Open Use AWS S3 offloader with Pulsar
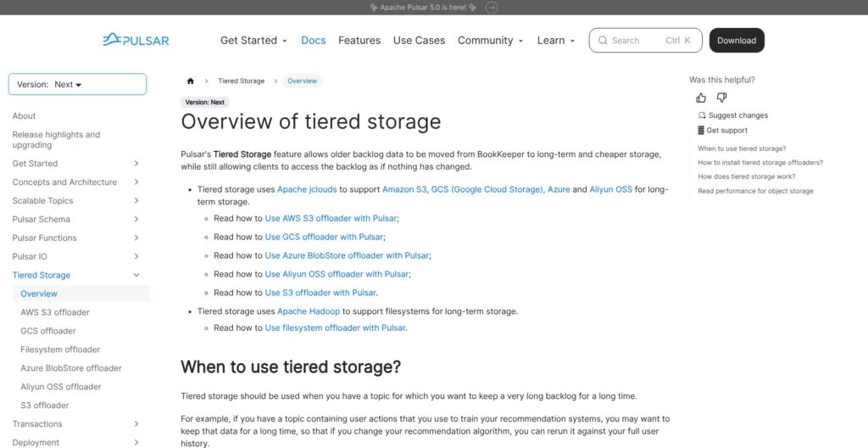Viewport: 868px width, 448px height. tap(331, 218)
